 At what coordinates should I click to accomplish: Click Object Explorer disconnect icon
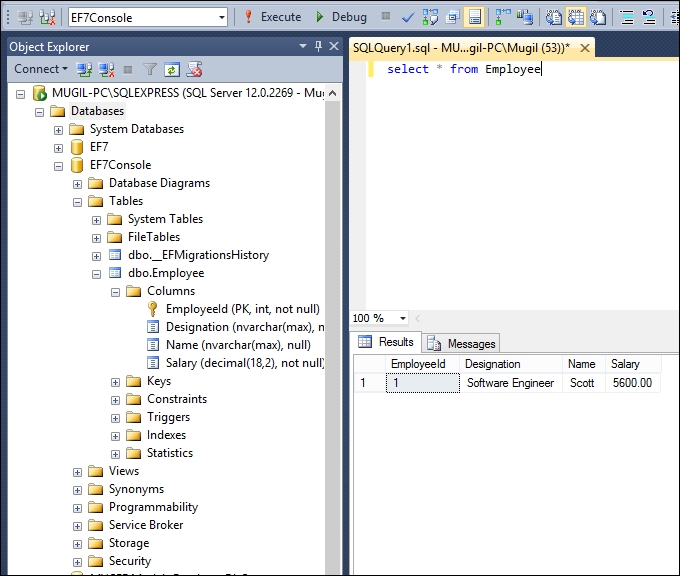pyautogui.click(x=106, y=69)
